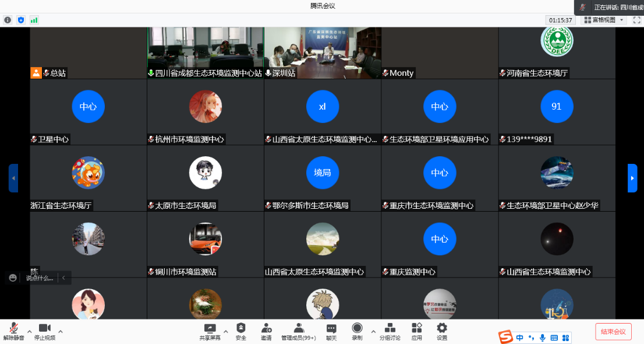Click the 01:15:37 meeting timer

[560, 20]
